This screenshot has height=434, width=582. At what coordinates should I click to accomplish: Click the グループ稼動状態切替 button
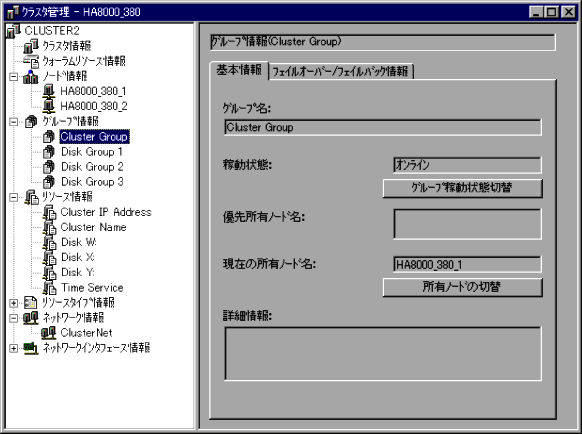tap(462, 188)
